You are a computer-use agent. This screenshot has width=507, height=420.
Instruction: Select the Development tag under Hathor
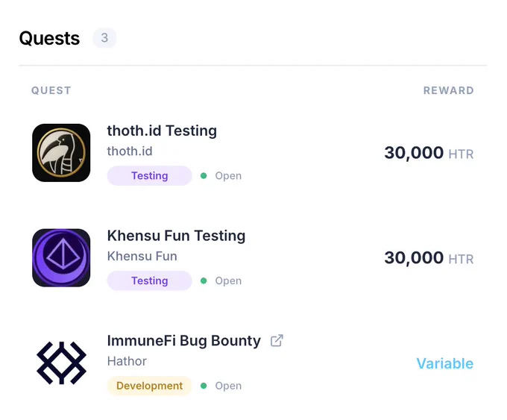(149, 386)
